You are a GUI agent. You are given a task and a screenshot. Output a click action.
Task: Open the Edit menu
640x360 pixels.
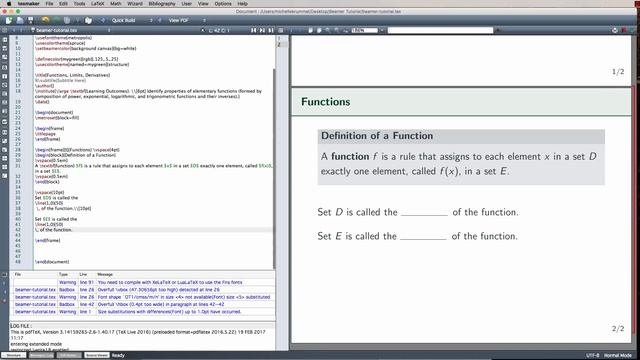63,3
